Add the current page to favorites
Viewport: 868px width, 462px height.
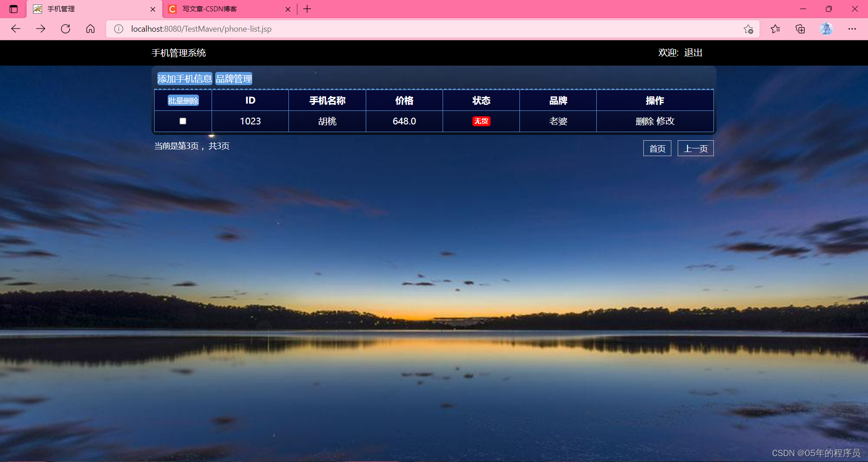(x=748, y=29)
